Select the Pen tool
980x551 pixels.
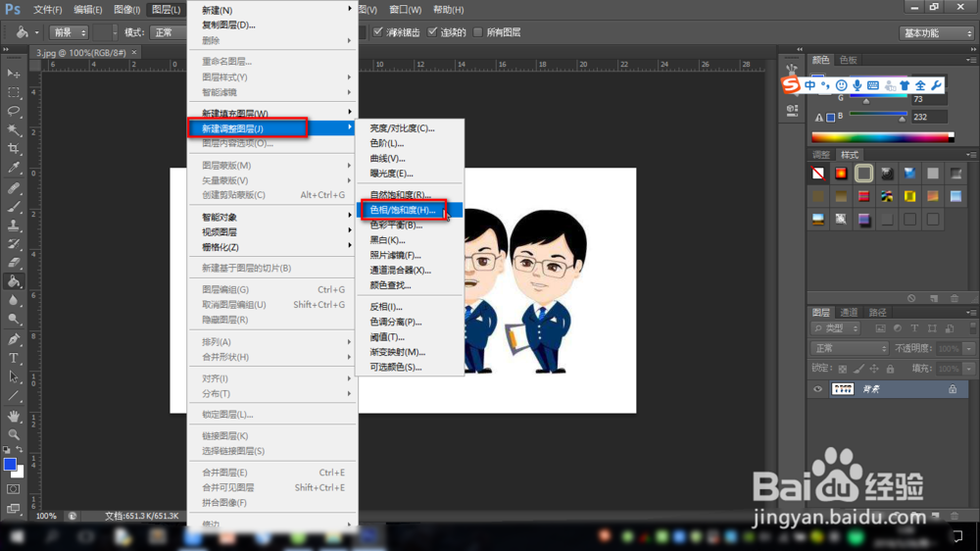13,339
